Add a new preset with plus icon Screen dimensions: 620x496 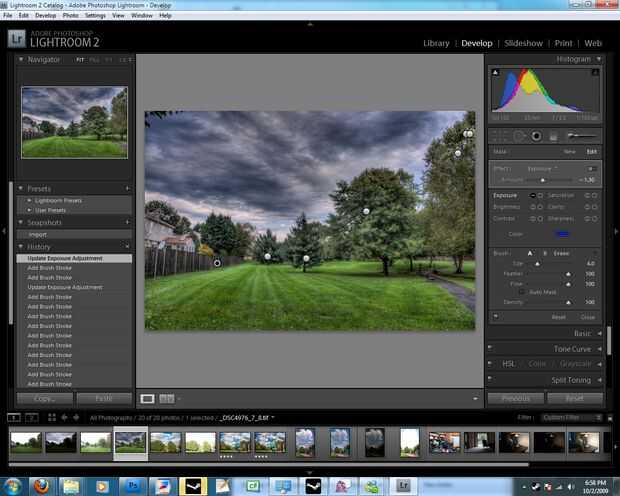click(128, 189)
